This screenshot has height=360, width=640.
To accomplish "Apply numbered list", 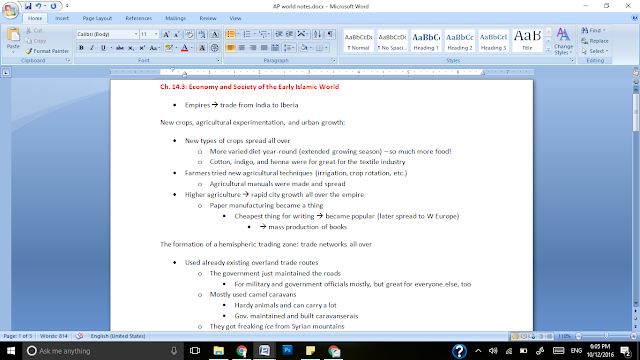I will [247, 34].
